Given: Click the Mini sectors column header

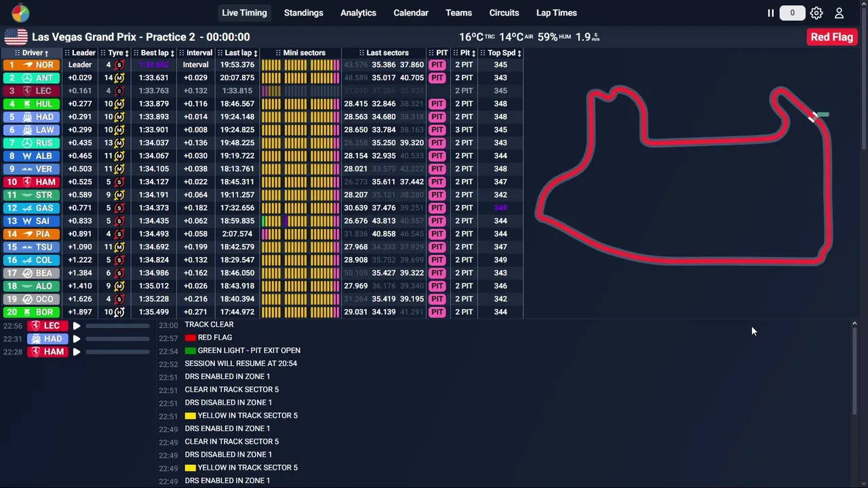Looking at the screenshot, I should pyautogui.click(x=300, y=53).
